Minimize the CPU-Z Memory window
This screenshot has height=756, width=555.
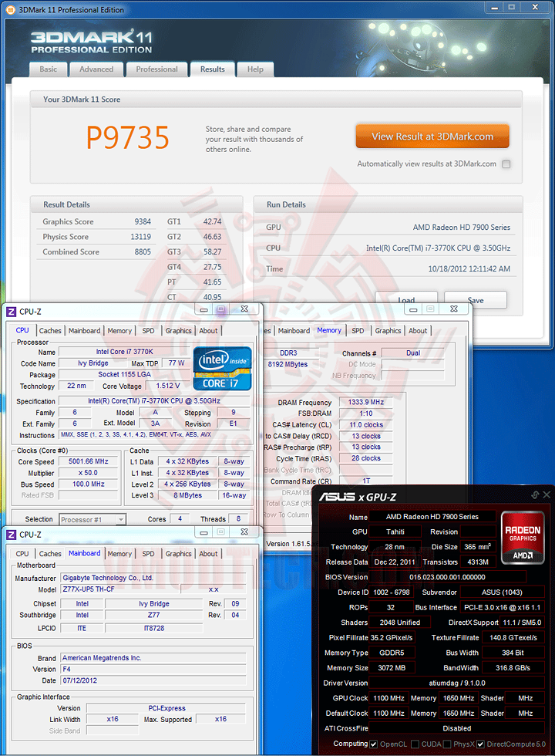click(413, 309)
